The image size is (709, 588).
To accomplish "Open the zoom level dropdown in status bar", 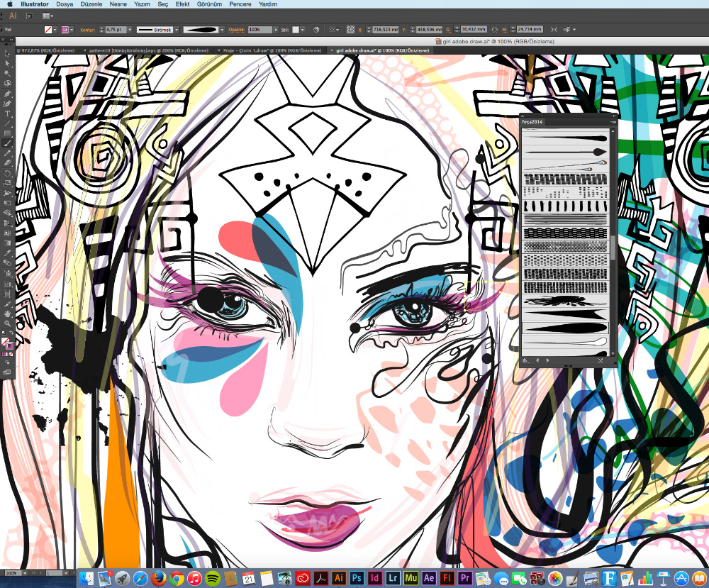I will pos(24,573).
